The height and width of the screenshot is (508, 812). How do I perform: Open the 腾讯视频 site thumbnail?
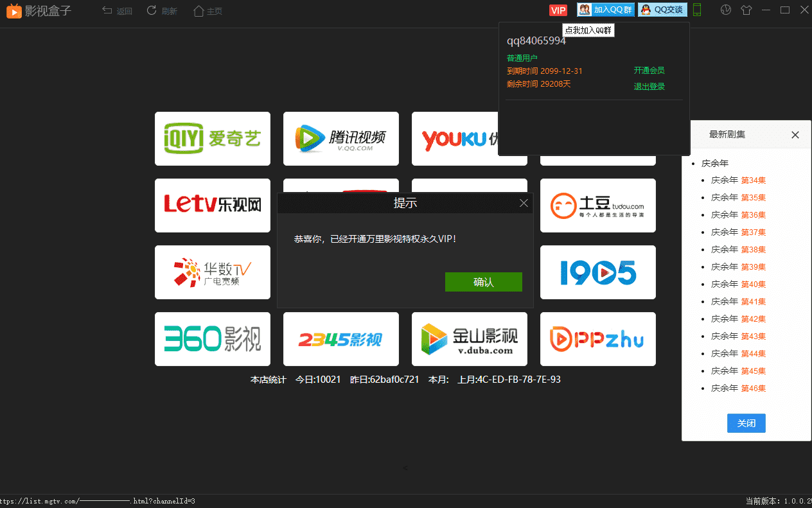[x=340, y=139]
